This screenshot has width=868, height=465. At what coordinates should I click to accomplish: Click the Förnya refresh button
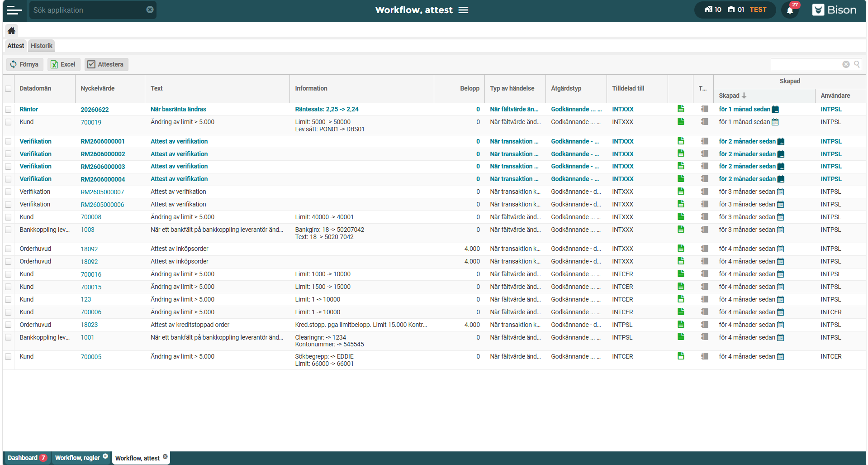click(x=25, y=64)
